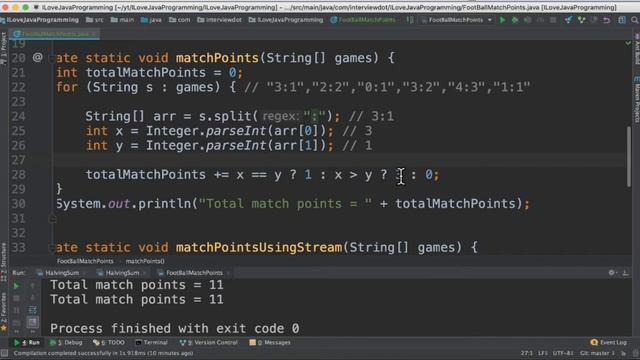
Task: Click the main breadcrumb folder
Action: [122, 20]
